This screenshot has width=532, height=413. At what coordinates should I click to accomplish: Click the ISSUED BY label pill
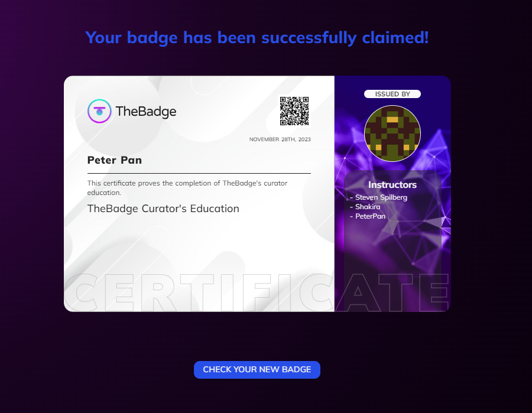point(392,94)
